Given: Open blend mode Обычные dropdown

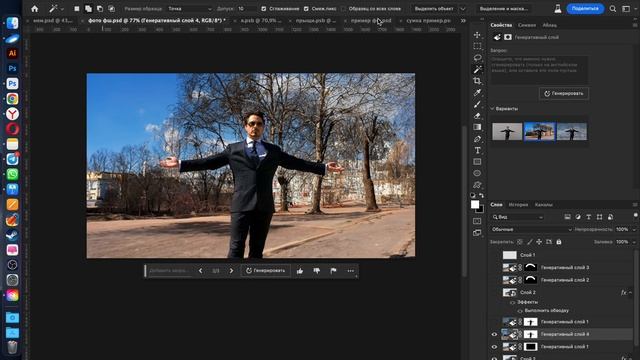Looking at the screenshot, I should (532, 229).
